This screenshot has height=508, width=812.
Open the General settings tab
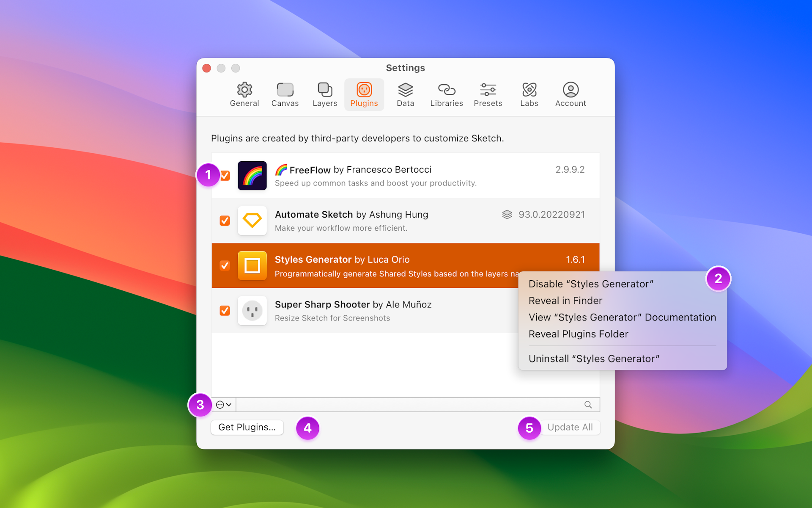click(244, 95)
